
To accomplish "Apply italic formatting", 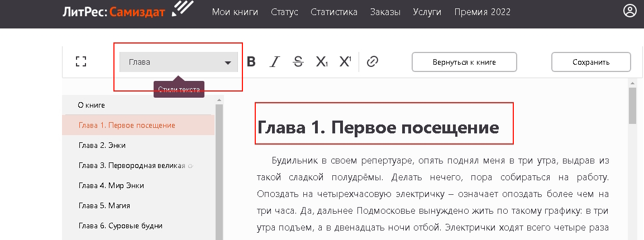I will click(274, 62).
